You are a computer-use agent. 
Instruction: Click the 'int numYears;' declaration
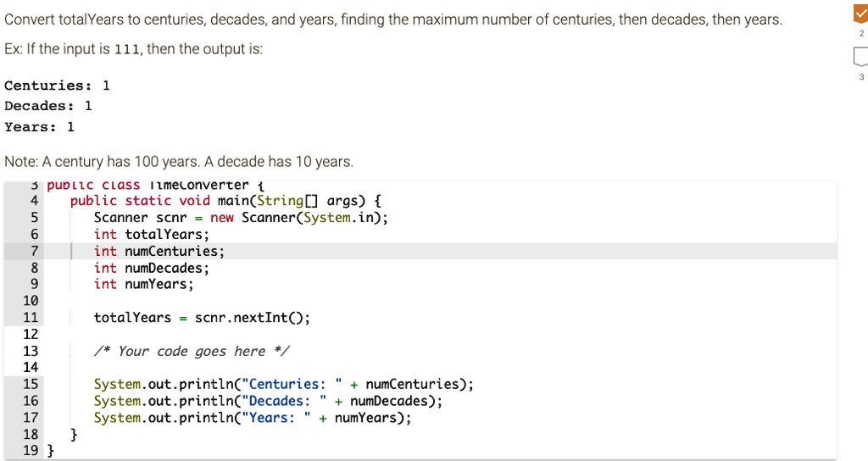143,284
